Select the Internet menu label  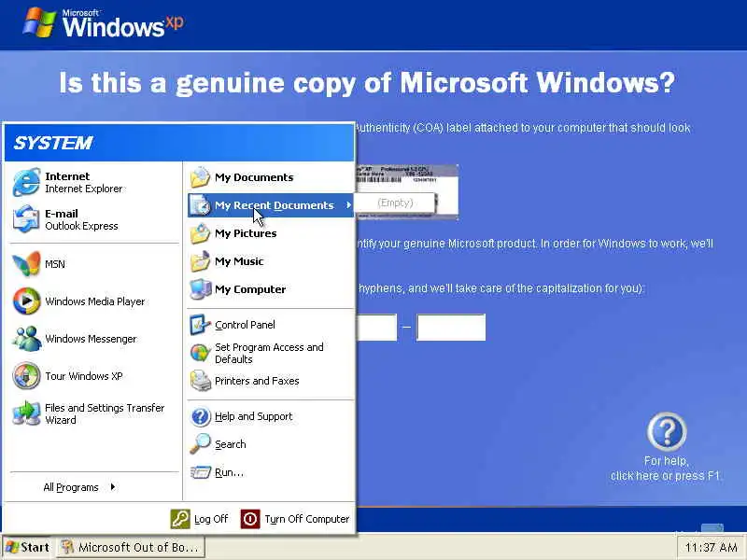click(67, 176)
